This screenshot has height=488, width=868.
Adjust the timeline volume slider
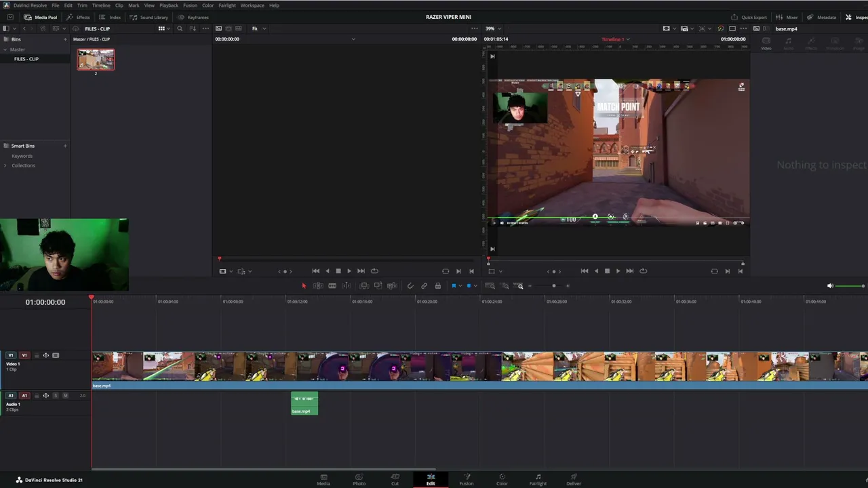click(x=850, y=286)
